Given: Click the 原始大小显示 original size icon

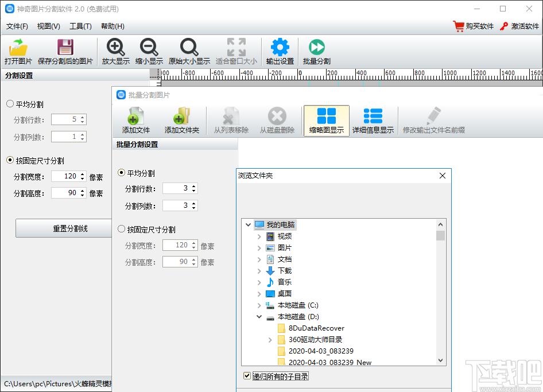Looking at the screenshot, I should pyautogui.click(x=189, y=47).
